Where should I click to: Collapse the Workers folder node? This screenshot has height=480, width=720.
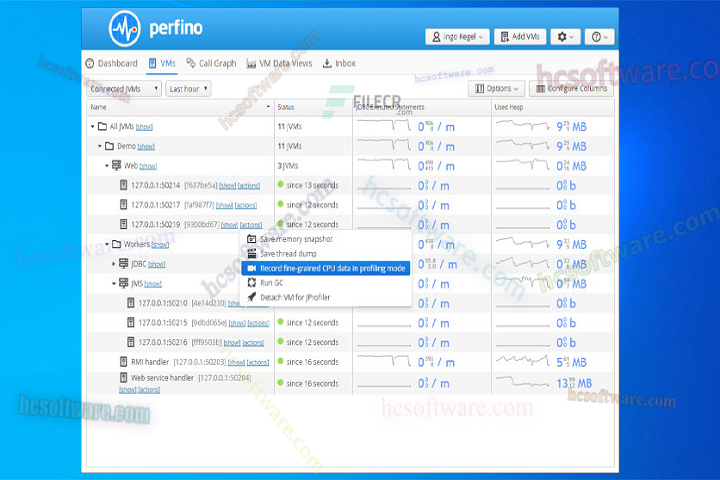coord(107,244)
